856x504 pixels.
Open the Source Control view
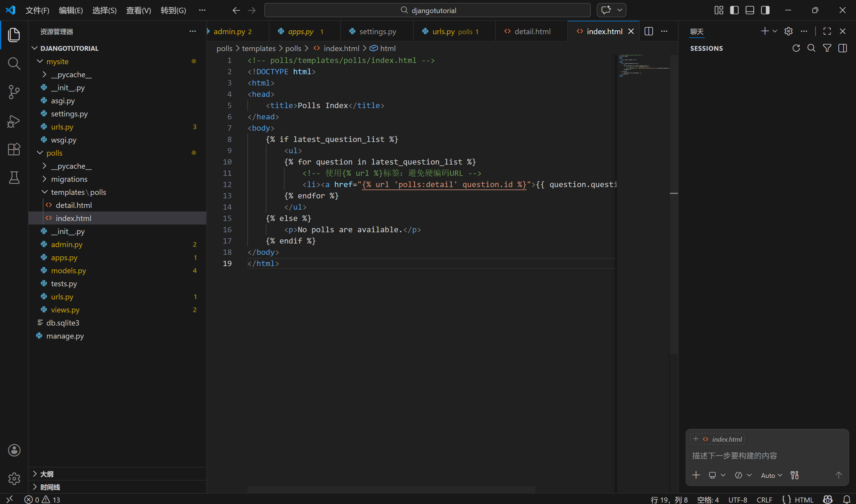[x=14, y=92]
